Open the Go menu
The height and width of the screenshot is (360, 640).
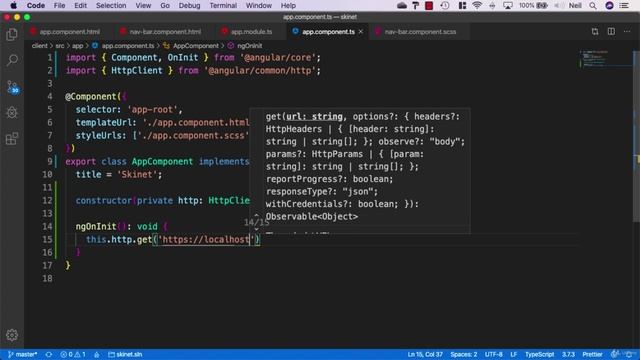tap(165, 5)
